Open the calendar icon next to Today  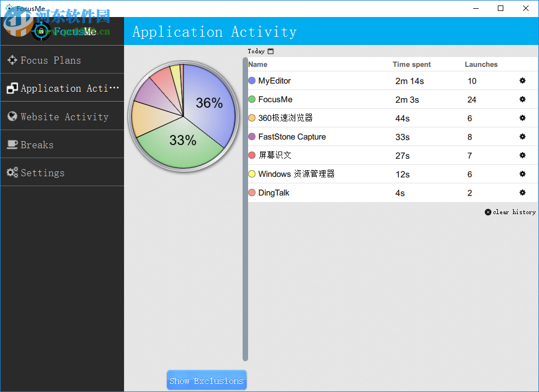[272, 51]
